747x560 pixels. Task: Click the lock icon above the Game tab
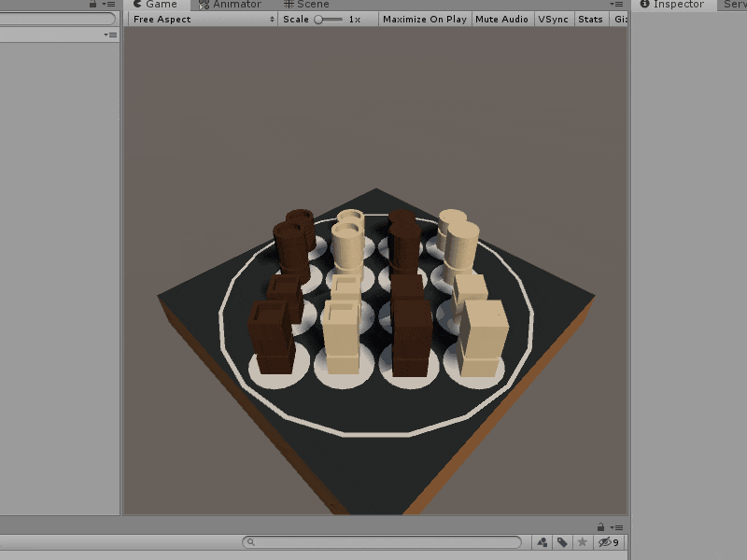tap(92, 4)
